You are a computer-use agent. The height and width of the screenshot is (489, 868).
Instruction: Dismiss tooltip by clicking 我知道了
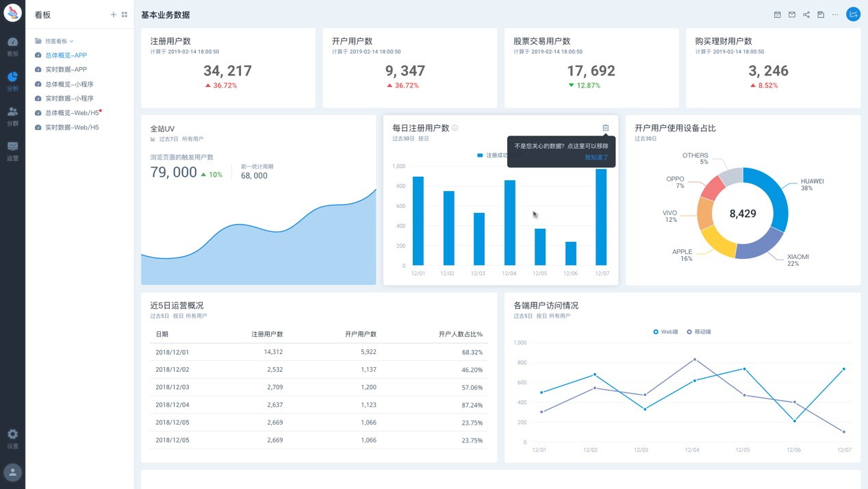point(596,158)
